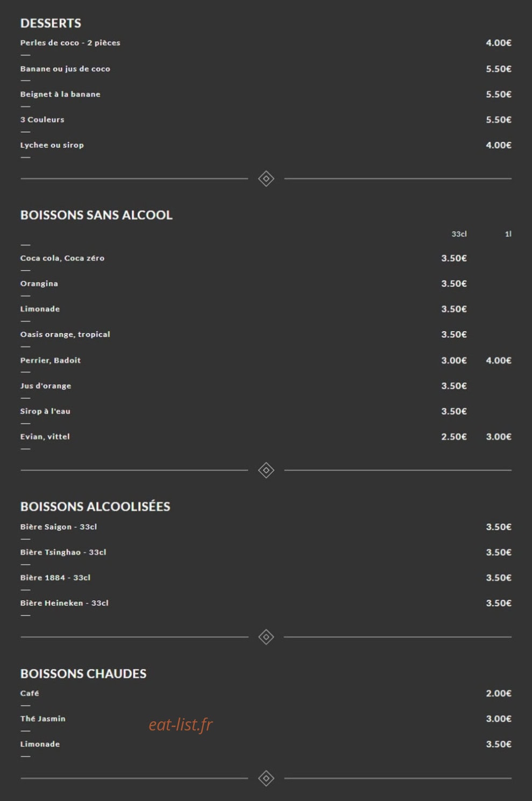Screen dimensions: 532x801
Task: Click the diamond icon under Boissons sans alcool
Action: click(266, 470)
